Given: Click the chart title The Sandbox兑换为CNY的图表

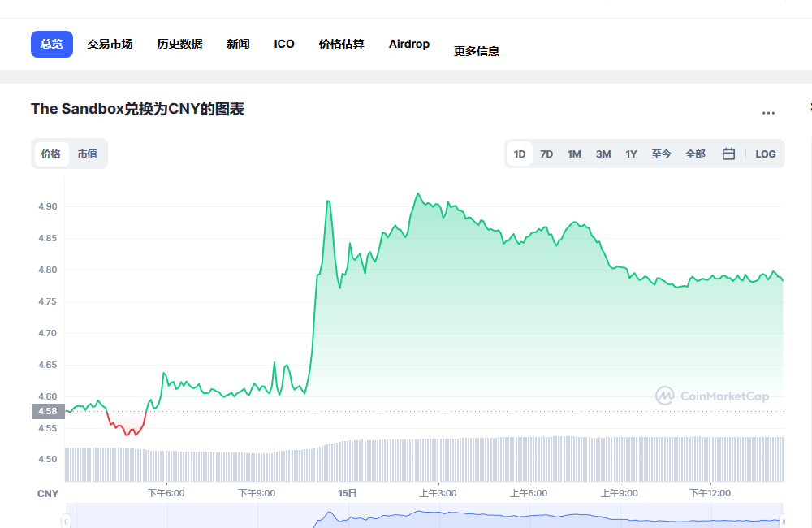Looking at the screenshot, I should click(x=137, y=109).
